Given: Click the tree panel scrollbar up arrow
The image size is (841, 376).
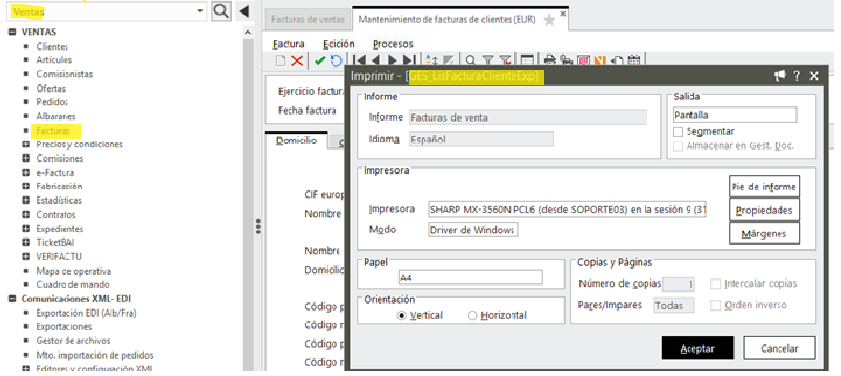Looking at the screenshot, I should (247, 32).
